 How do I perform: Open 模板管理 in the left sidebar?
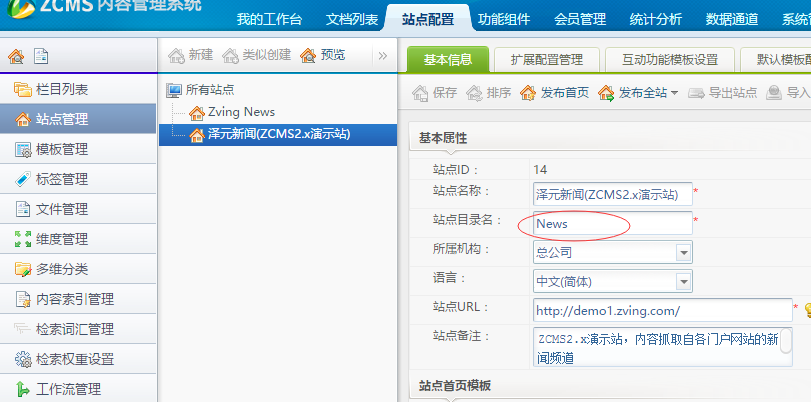point(61,149)
